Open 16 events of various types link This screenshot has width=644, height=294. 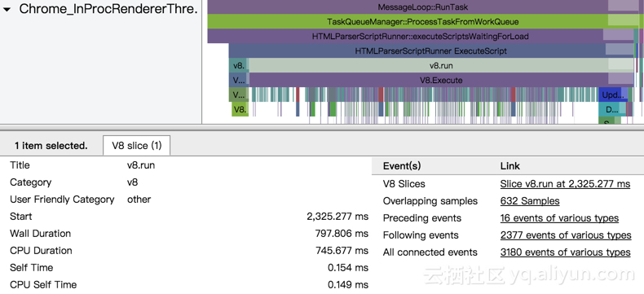pyautogui.click(x=559, y=218)
